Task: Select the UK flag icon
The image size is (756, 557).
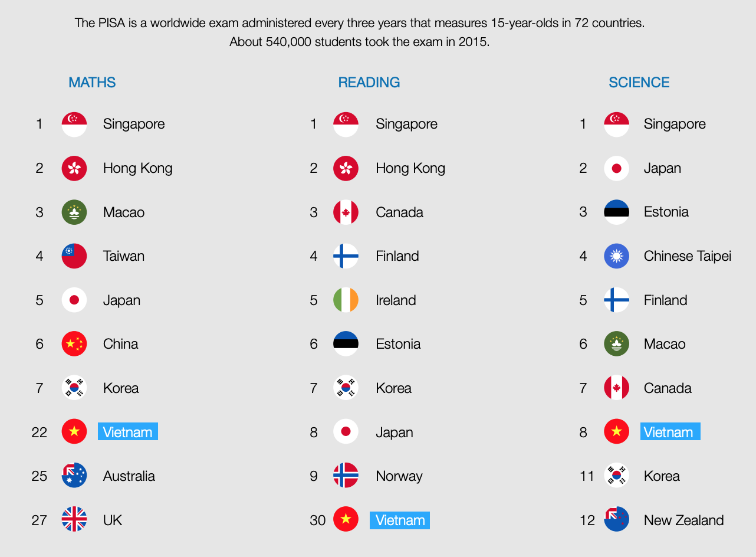Action: click(74, 520)
